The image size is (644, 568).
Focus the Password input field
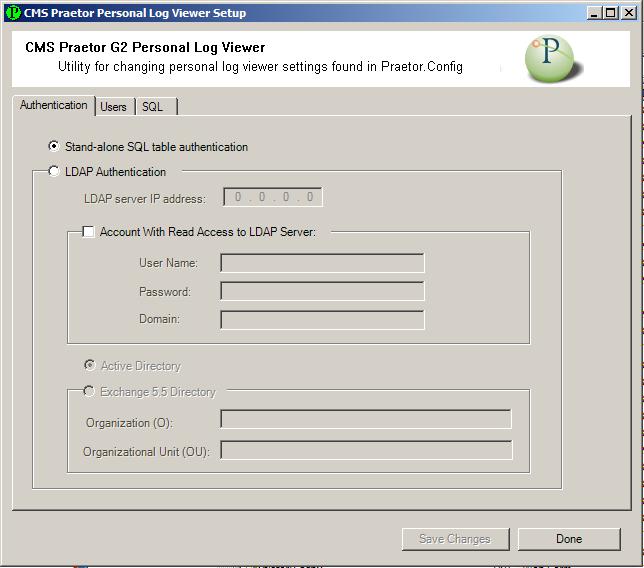click(322, 291)
